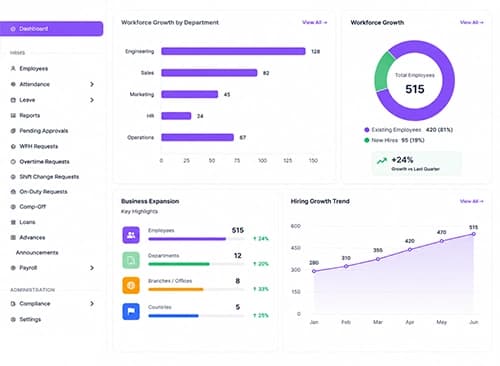The width and height of the screenshot is (500, 366).
Task: Click the Advances label in sidebar
Action: (x=32, y=238)
